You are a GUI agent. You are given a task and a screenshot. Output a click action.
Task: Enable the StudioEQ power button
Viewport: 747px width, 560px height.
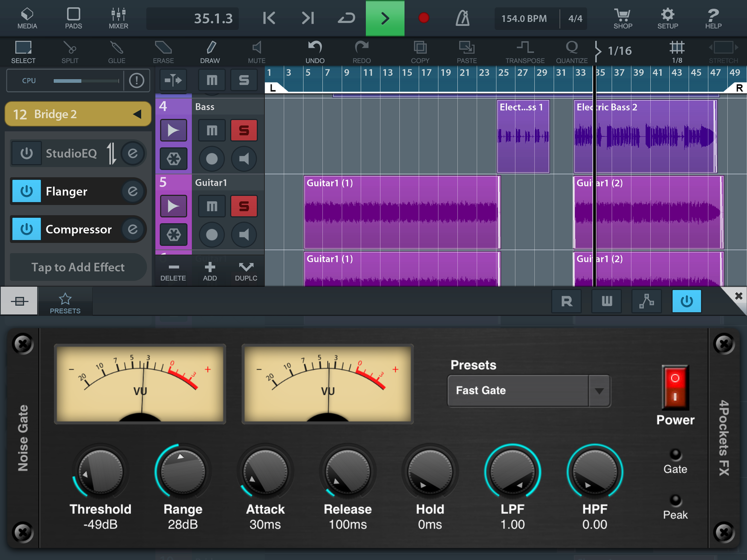point(27,153)
